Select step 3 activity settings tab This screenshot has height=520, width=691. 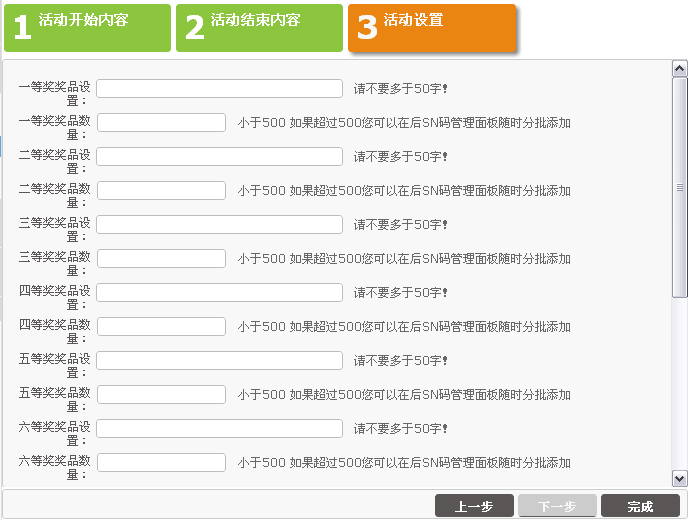[431, 27]
